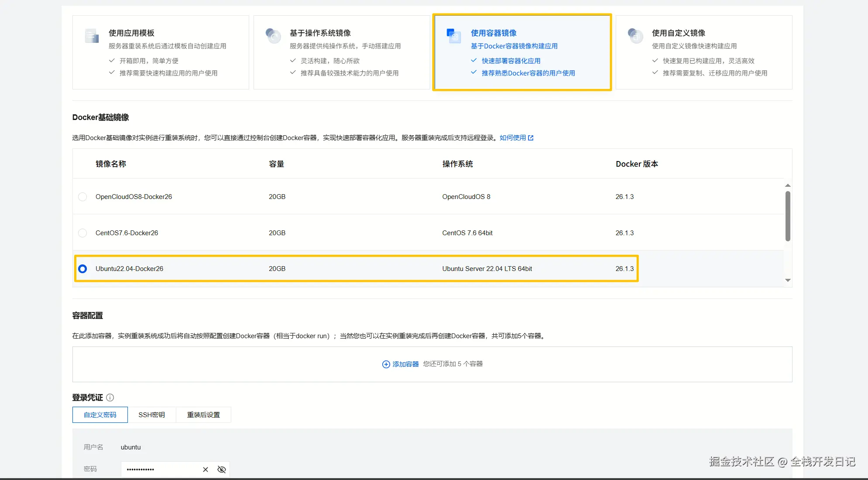Select the Ubuntu22.04-Docker26 radio button
Image resolution: width=868 pixels, height=480 pixels.
click(x=82, y=269)
